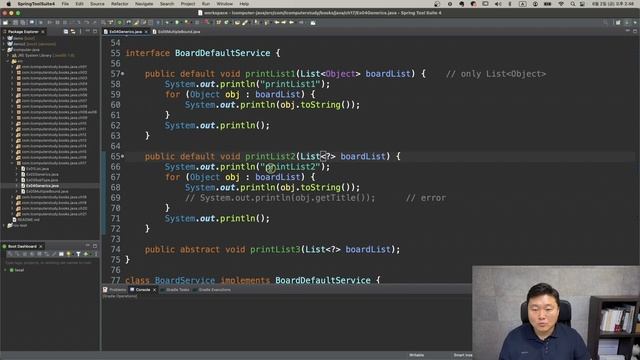
Task: Minimize the editor area
Action: coord(628,31)
